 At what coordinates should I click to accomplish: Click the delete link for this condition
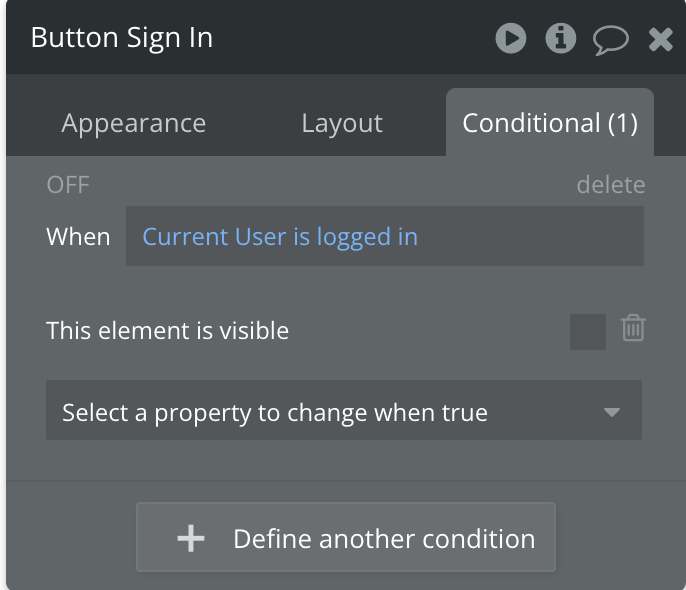(611, 185)
